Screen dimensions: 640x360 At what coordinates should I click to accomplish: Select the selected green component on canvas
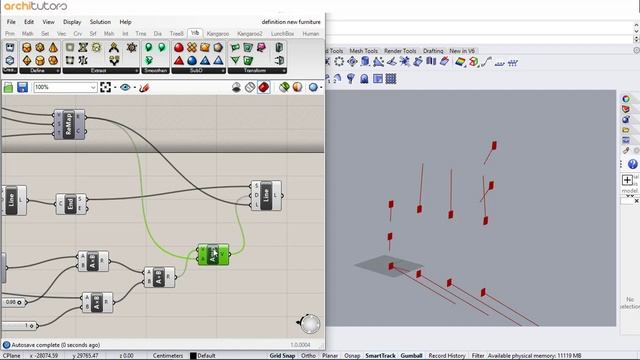point(213,255)
